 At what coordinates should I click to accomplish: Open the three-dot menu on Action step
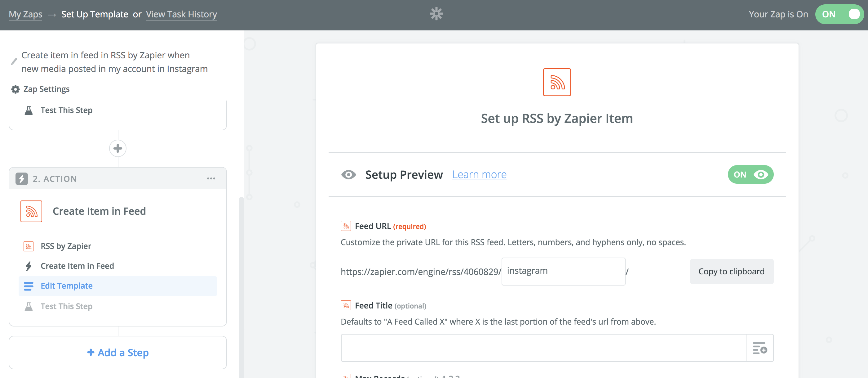[x=211, y=179]
